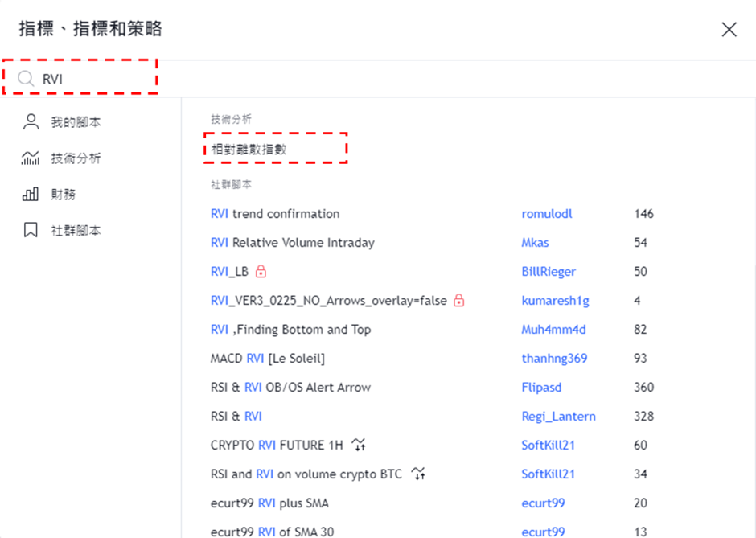Open author romulodl profile
This screenshot has width=756, height=538.
click(x=547, y=214)
